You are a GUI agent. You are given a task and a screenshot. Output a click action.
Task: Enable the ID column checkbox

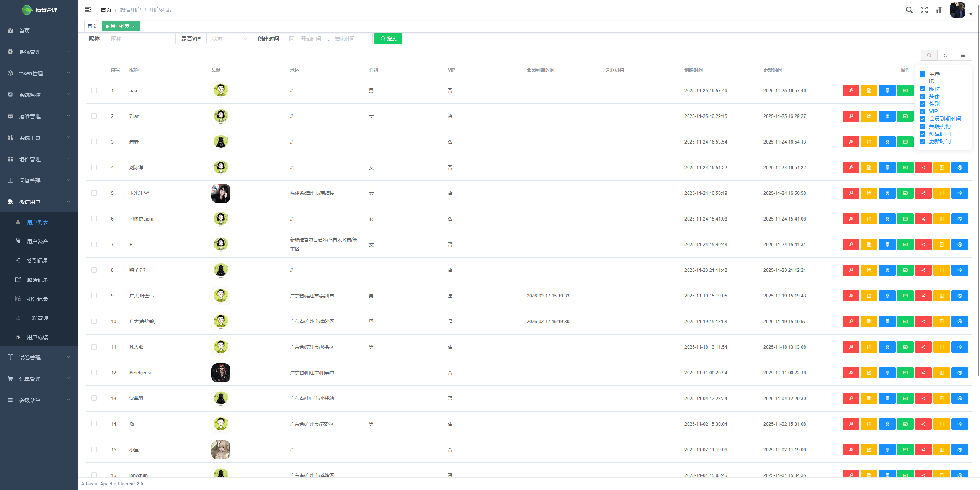923,81
